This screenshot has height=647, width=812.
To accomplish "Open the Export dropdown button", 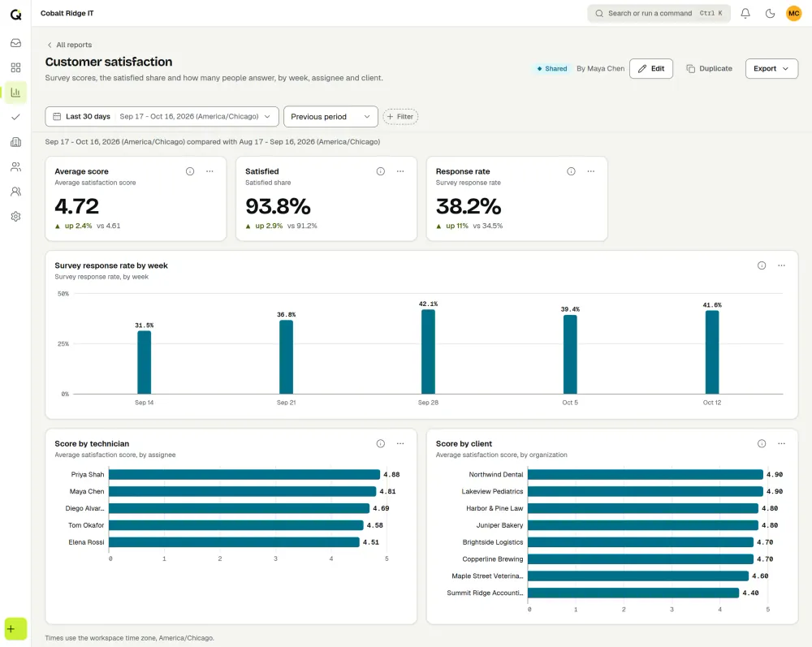I will pos(771,68).
